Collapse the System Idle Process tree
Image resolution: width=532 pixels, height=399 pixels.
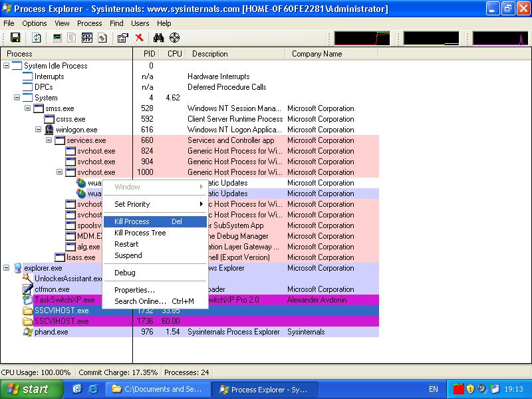tap(7, 65)
